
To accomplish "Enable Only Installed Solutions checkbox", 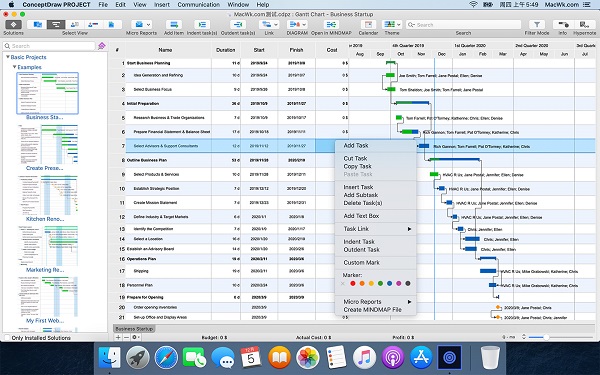I will [x=7, y=338].
